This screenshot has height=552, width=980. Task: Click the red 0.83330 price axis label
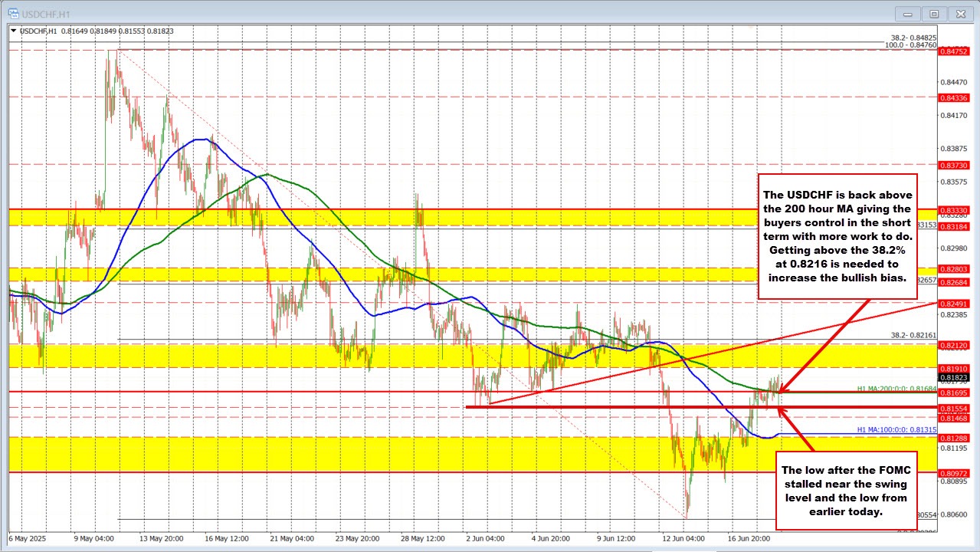(x=952, y=211)
